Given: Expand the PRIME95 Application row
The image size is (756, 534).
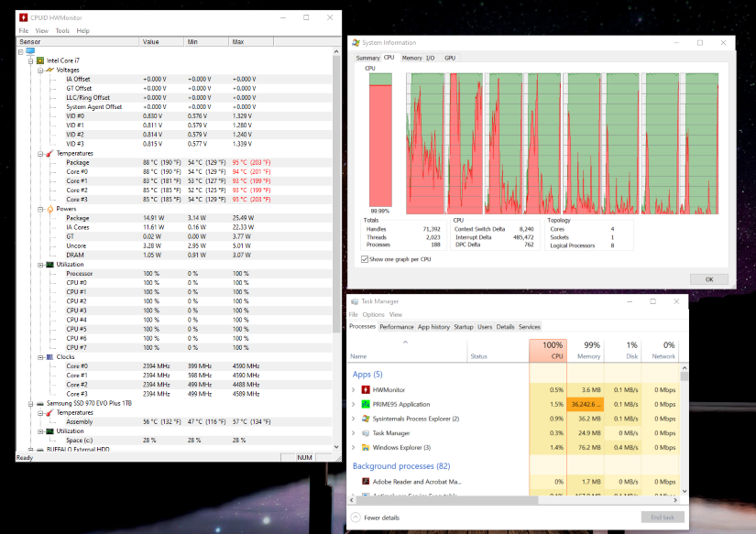Looking at the screenshot, I should (353, 404).
